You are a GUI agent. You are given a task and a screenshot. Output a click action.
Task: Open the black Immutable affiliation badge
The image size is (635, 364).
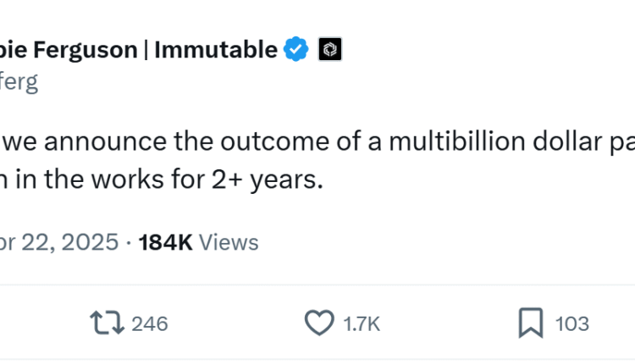click(329, 50)
